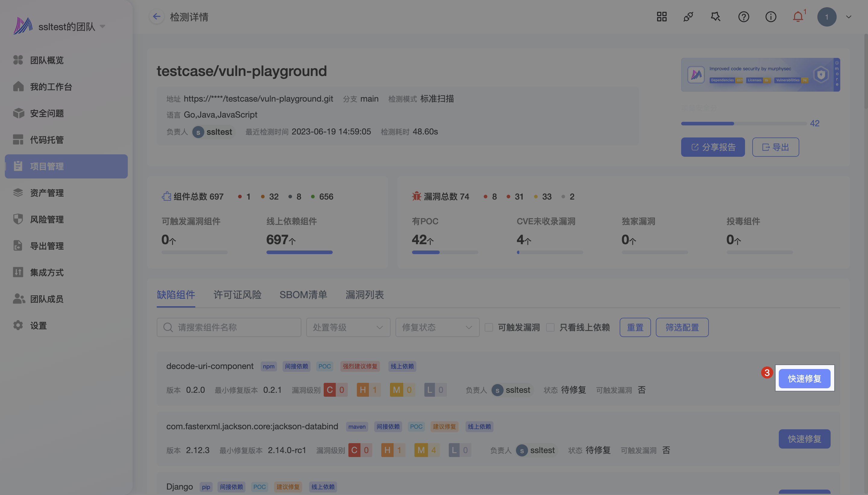This screenshot has height=495, width=868.
Task: Switch to the 许可证风险 tab
Action: pyautogui.click(x=237, y=295)
